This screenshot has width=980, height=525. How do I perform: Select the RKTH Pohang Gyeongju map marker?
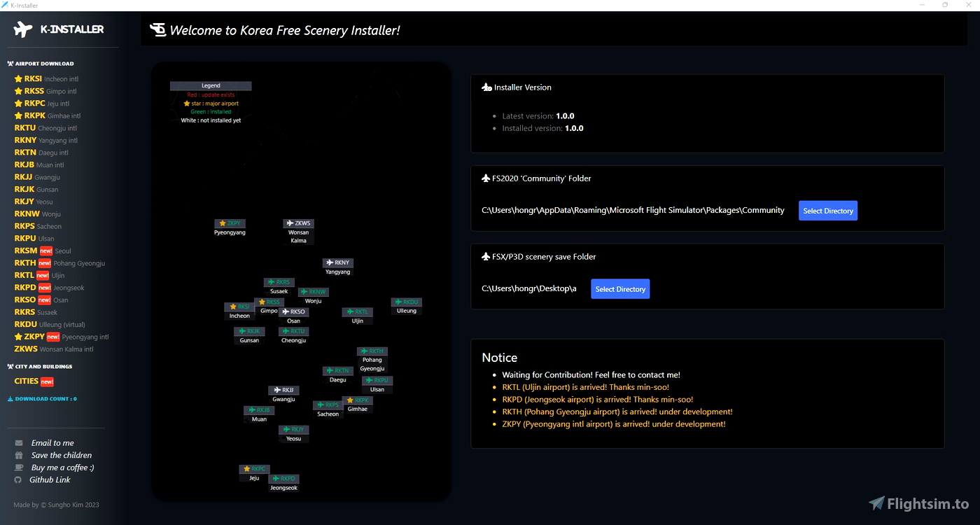372,351
